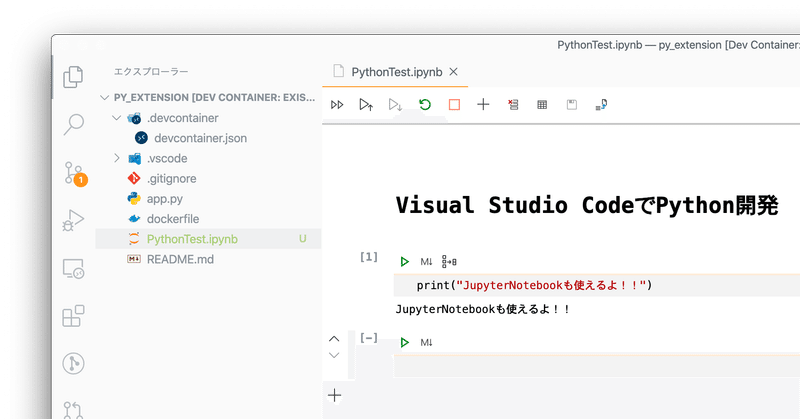Collapse the .devcontainer folder
This screenshot has height=419, width=800.
(x=118, y=118)
